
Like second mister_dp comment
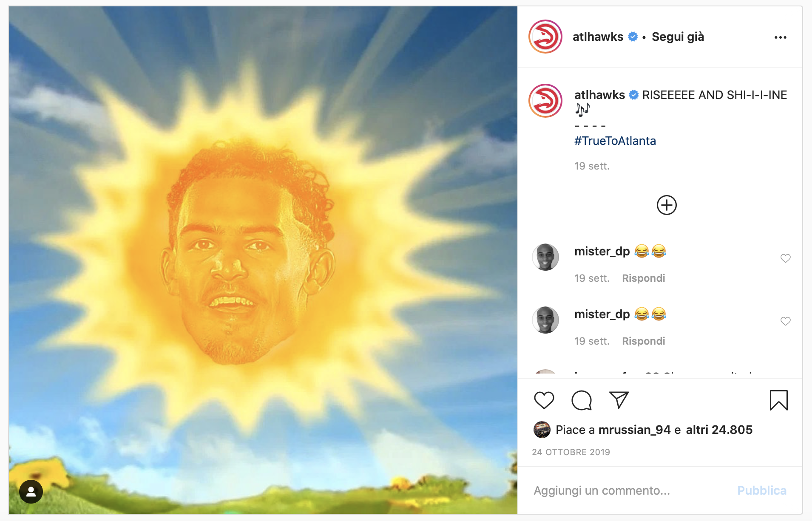pos(785,321)
